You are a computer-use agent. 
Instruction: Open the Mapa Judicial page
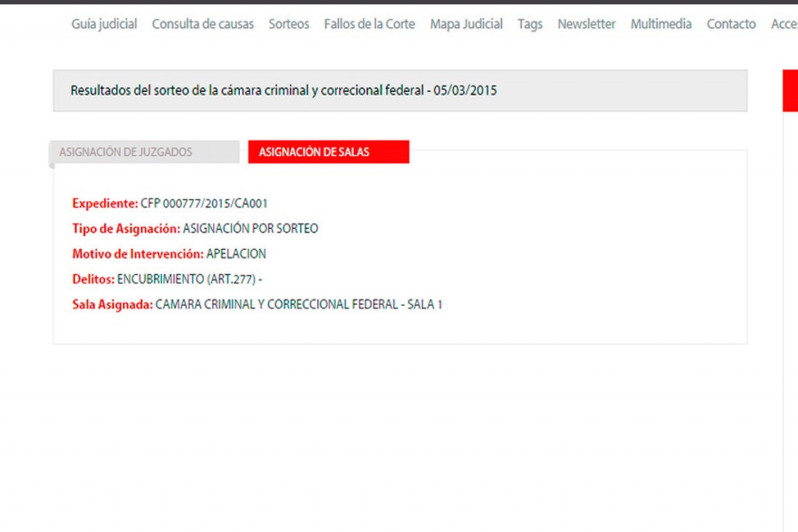point(466,24)
